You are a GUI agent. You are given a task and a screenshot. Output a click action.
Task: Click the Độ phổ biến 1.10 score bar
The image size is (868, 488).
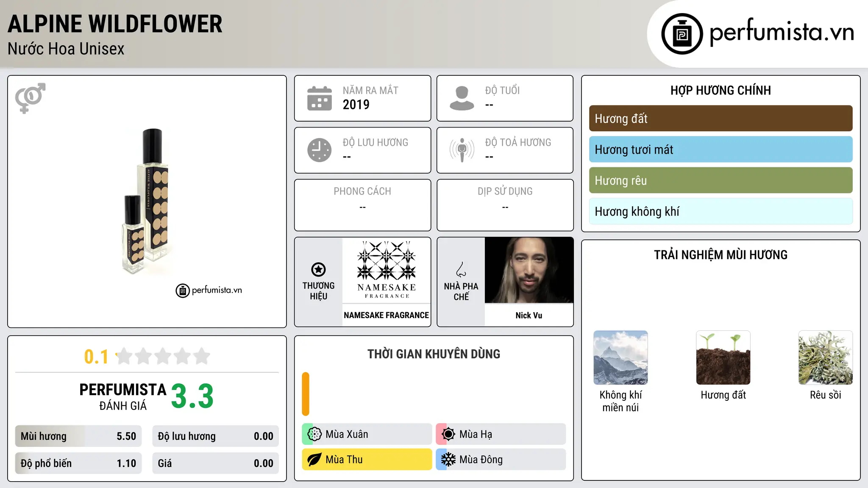pos(78,463)
